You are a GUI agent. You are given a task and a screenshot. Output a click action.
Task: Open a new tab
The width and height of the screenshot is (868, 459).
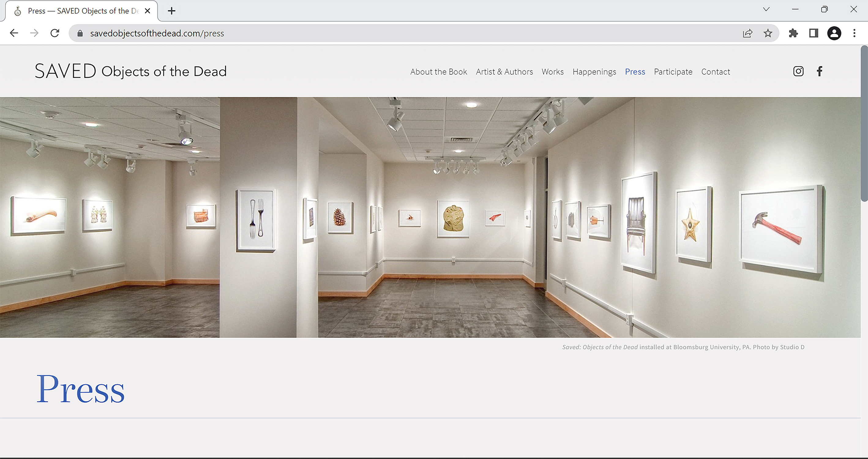pos(171,11)
